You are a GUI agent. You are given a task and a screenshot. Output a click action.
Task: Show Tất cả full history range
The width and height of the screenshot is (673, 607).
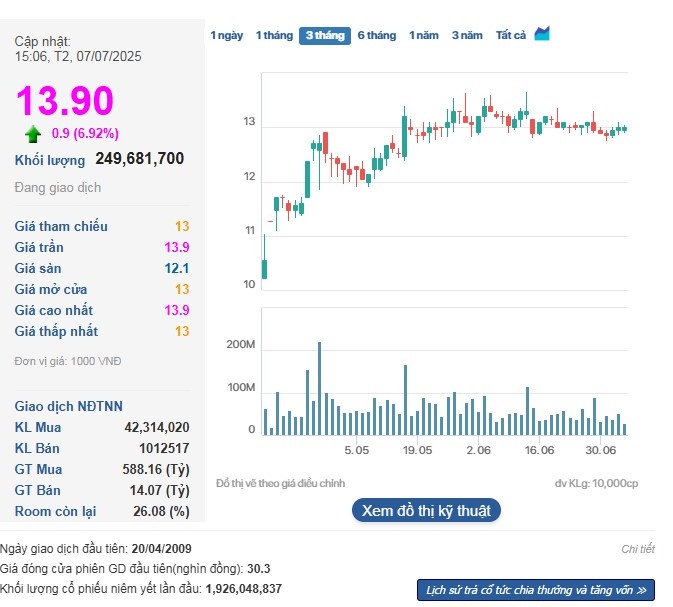[x=511, y=35]
